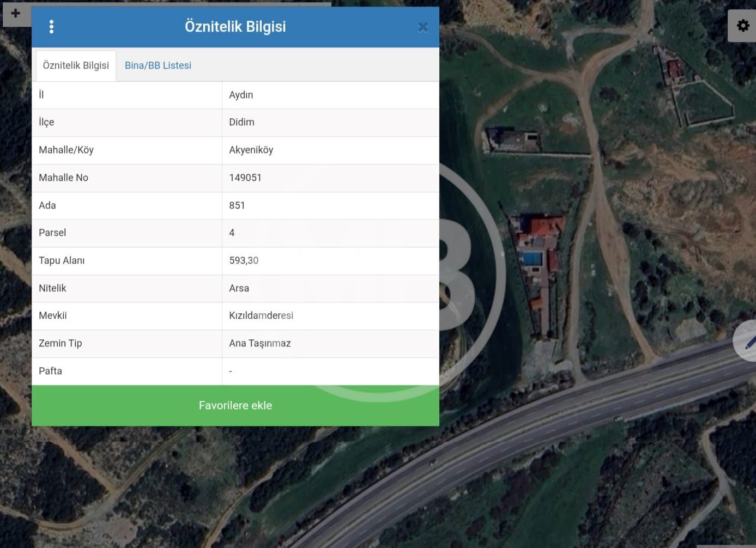Close the Öznitelik Bilgisi dialog

click(422, 27)
